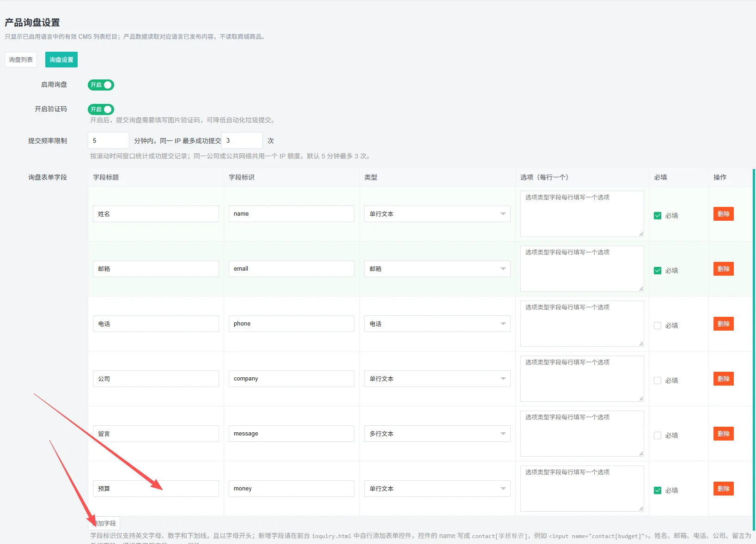Delete the 电话 phone field row
The height and width of the screenshot is (544, 756).
pyautogui.click(x=724, y=324)
